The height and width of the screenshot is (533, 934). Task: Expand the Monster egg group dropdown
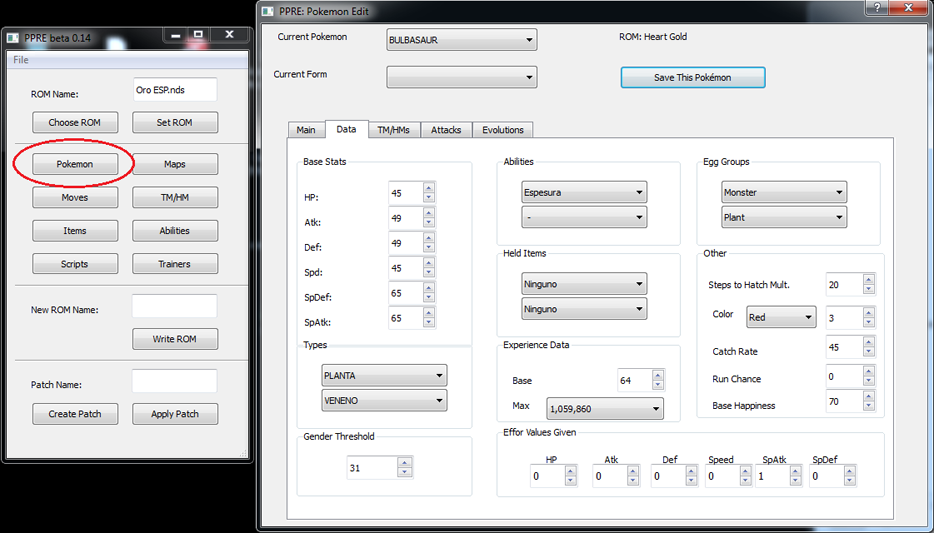click(x=784, y=192)
